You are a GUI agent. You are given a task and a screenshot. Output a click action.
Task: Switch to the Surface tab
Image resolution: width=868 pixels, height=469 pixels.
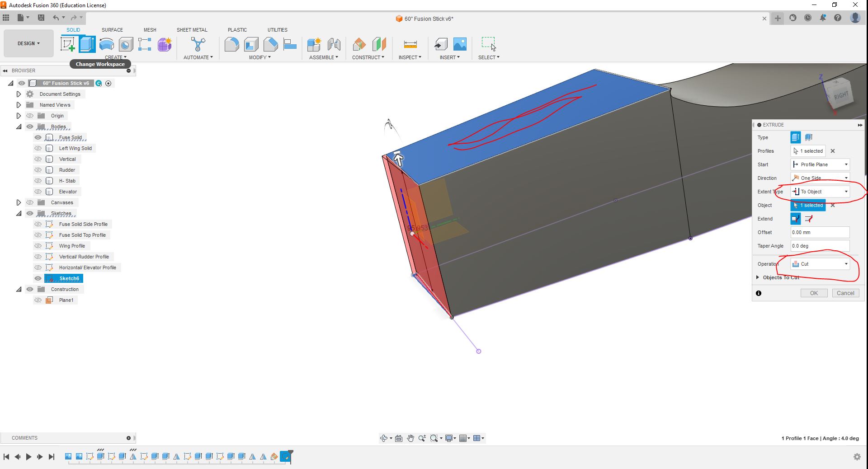coord(112,30)
